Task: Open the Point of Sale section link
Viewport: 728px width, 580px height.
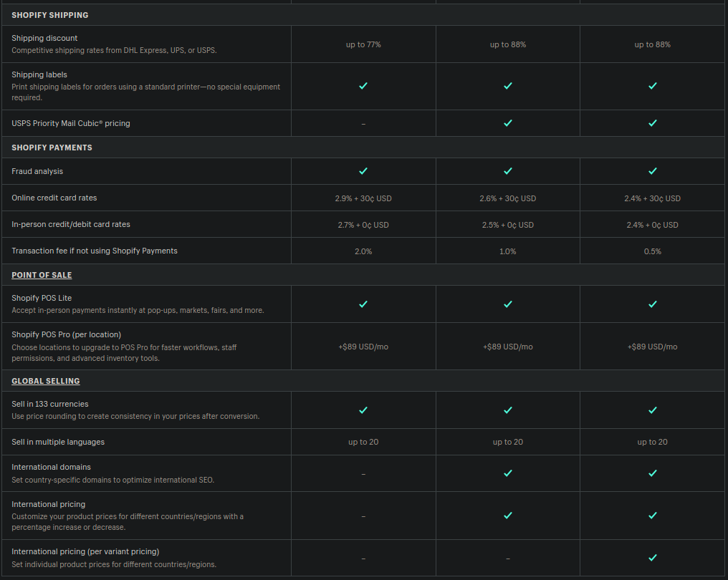Action: click(x=42, y=275)
